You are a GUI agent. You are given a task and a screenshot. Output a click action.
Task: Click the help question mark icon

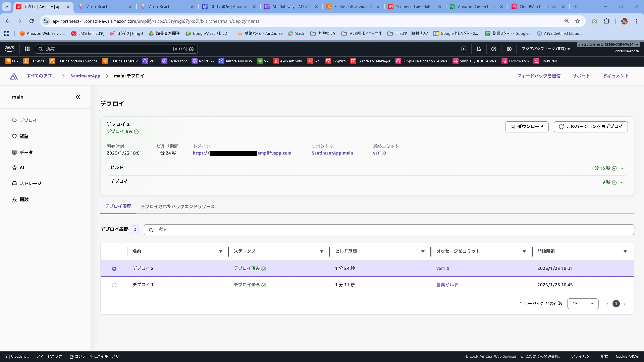(494, 49)
